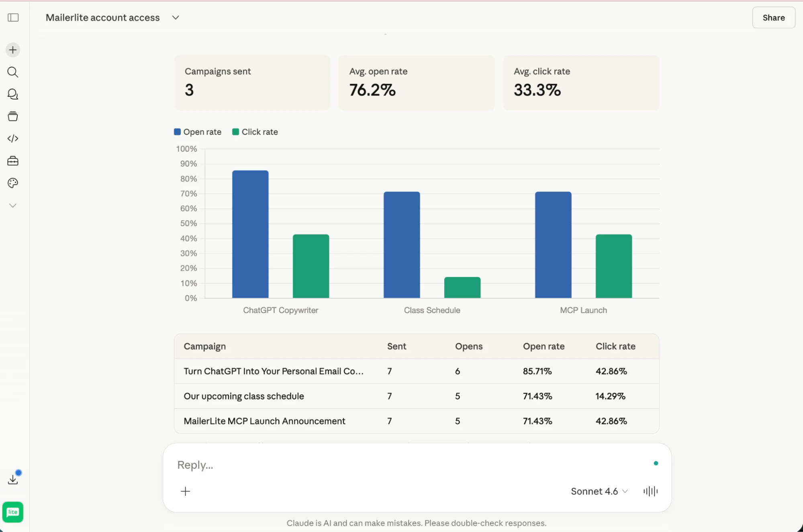
Task: Select the Turn ChatGPT Into Your Personal campaign row
Action: 417,371
